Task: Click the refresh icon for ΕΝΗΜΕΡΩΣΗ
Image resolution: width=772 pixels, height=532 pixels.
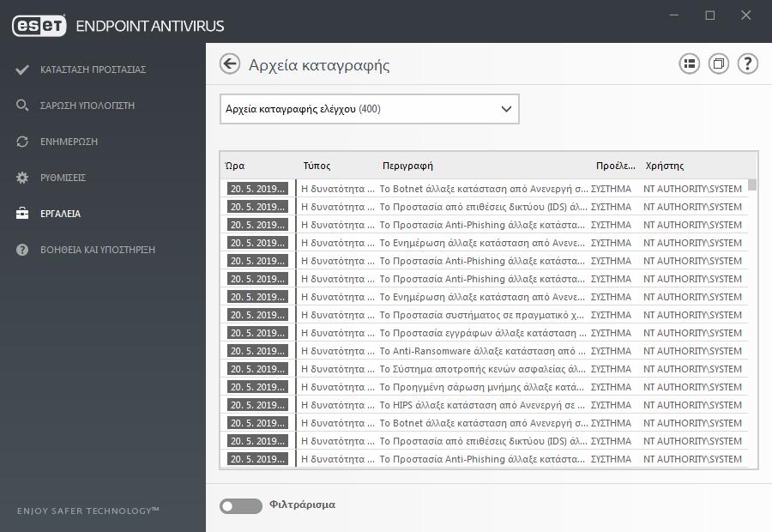Action: 22,142
